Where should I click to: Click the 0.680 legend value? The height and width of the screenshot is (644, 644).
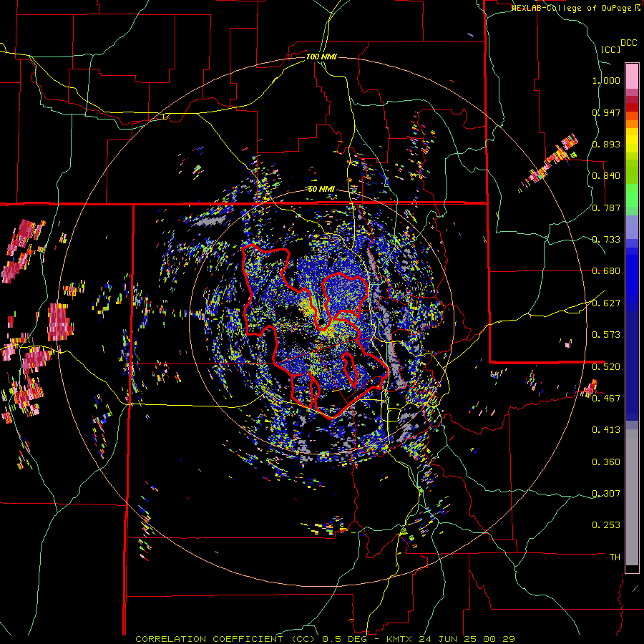[x=606, y=271]
